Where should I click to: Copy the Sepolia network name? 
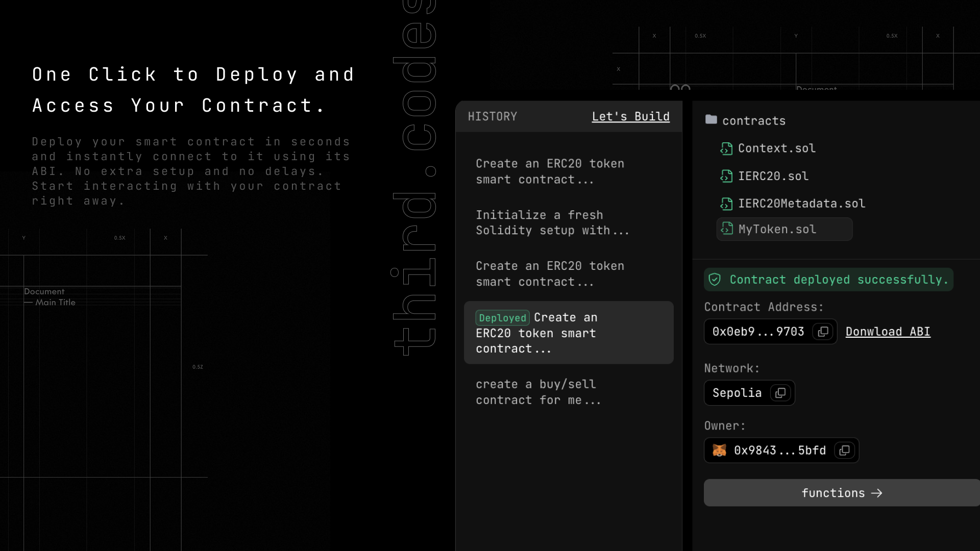tap(780, 393)
